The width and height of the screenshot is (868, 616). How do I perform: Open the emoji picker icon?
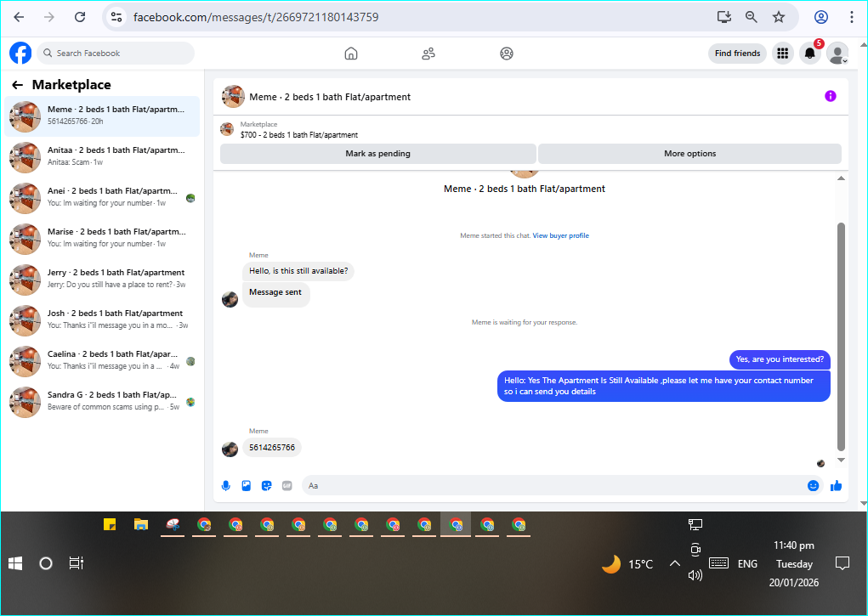click(814, 485)
